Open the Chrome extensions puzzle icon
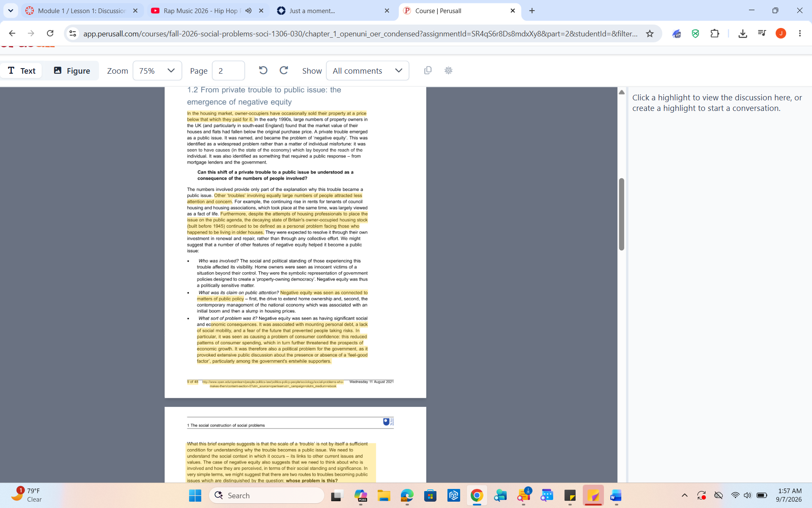Image resolution: width=812 pixels, height=508 pixels. point(715,33)
